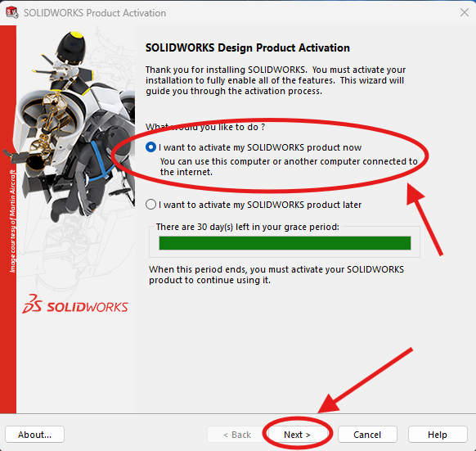Click the SOLIDWORKS Design Product Activation heading
Screen dimensions: 476x451
tap(248, 47)
